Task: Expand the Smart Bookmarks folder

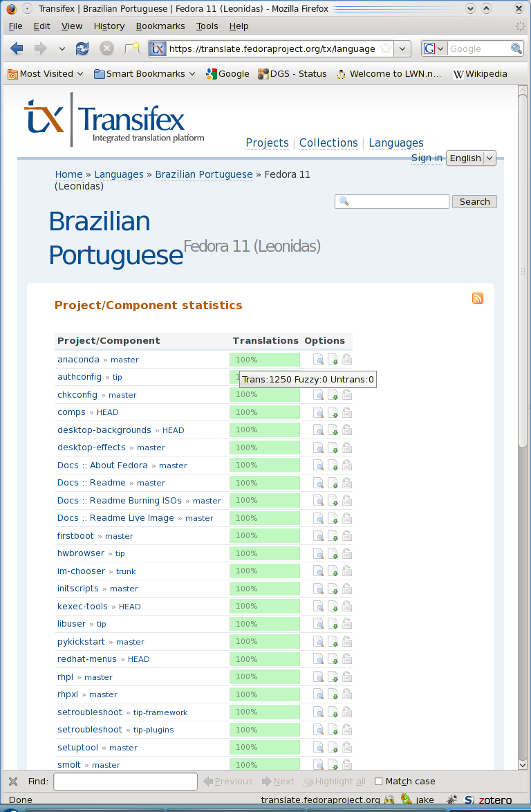Action: pos(145,74)
